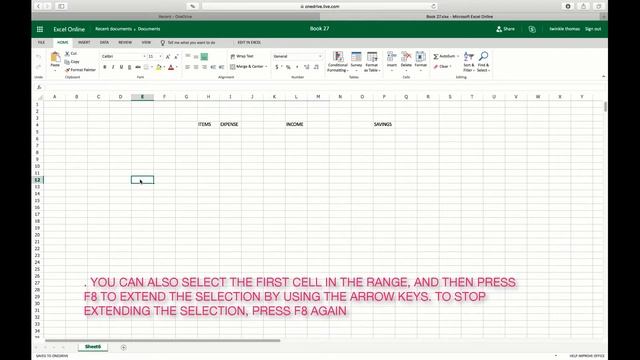Undo the last action
This screenshot has height=360, width=640.
click(38, 57)
